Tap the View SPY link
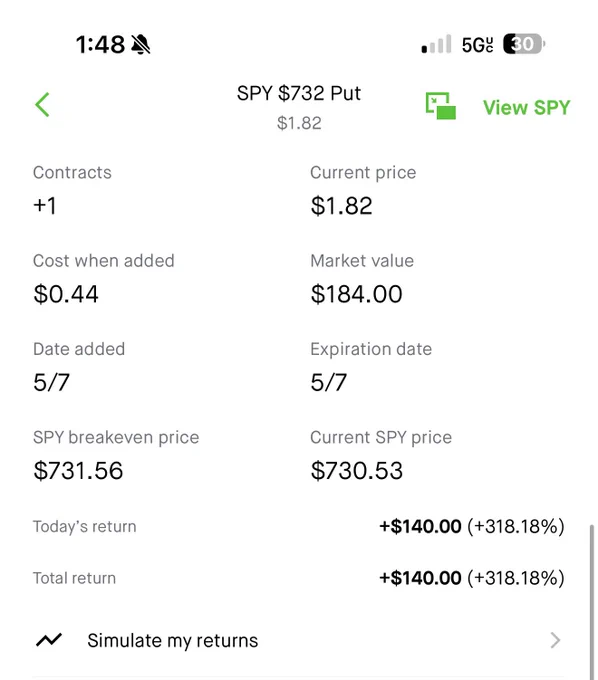Screen dimensions: 598x680 click(526, 108)
